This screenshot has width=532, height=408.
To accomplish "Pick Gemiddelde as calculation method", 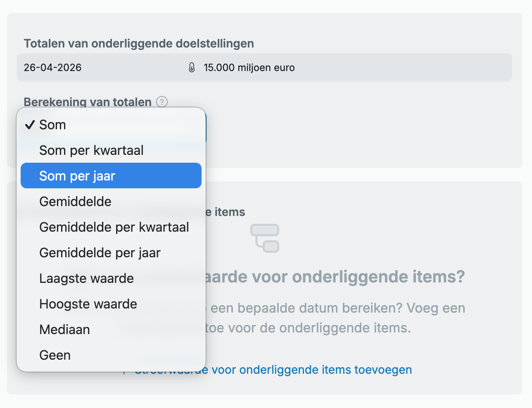I will point(75,202).
